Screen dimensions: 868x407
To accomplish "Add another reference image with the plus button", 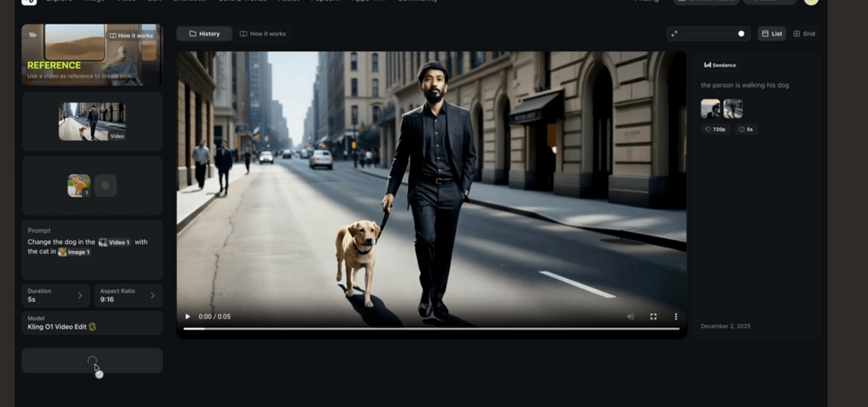I will pos(105,186).
